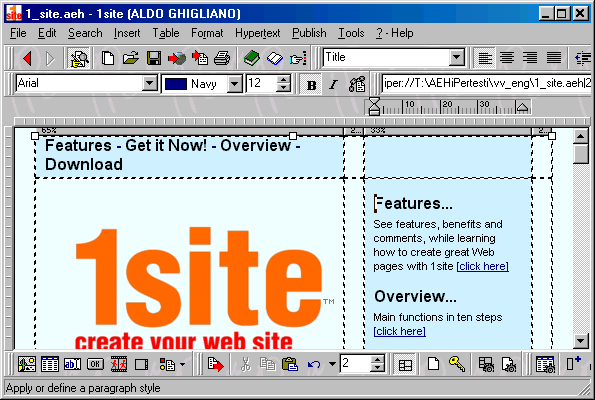Screen dimensions: 595x400
Task: Insert a table with the grid icon
Action: coord(50,364)
